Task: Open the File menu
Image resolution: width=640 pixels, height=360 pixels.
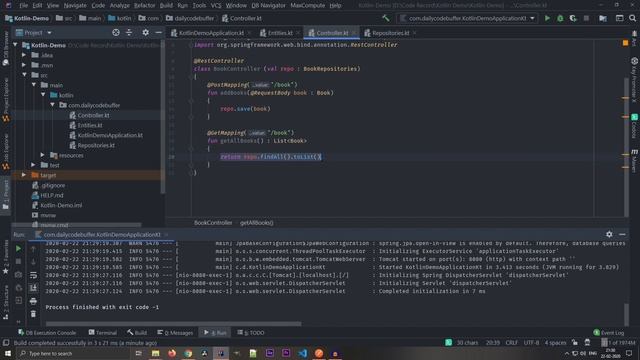Action: pyautogui.click(x=24, y=5)
